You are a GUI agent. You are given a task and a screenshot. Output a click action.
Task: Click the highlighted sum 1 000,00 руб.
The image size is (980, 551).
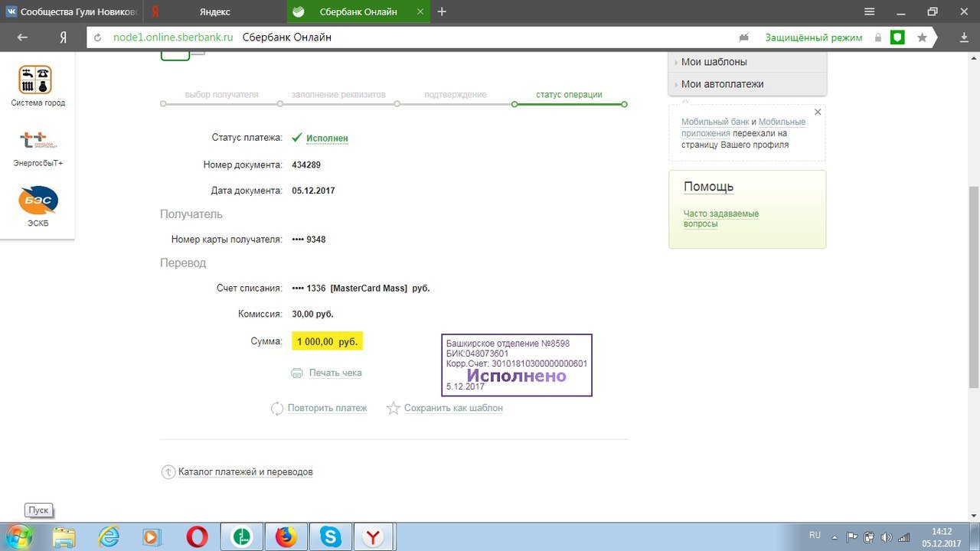click(x=327, y=341)
